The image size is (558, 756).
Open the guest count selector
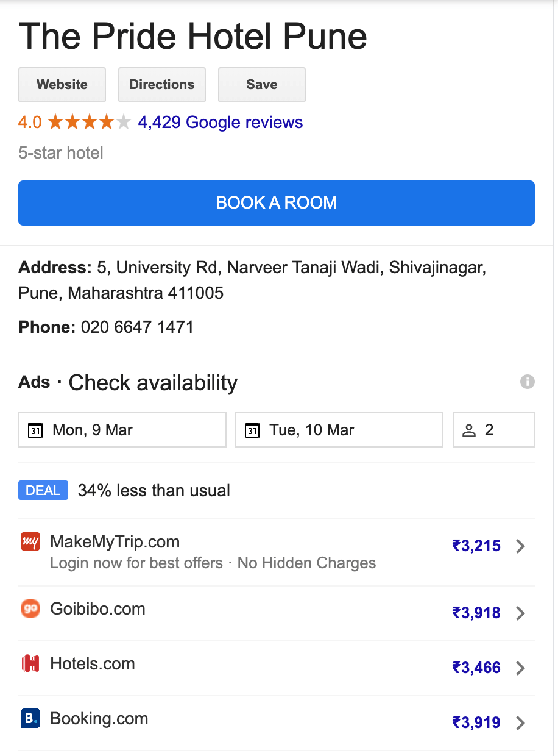[x=494, y=430]
